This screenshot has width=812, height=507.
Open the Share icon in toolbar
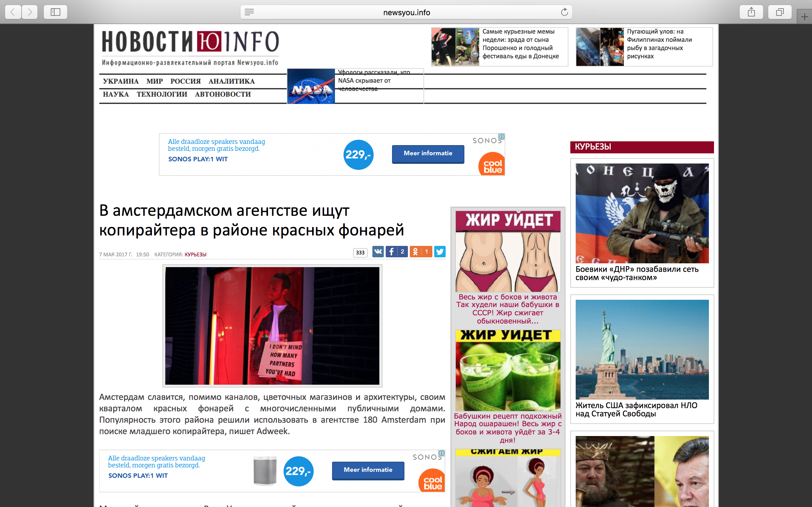pos(751,12)
